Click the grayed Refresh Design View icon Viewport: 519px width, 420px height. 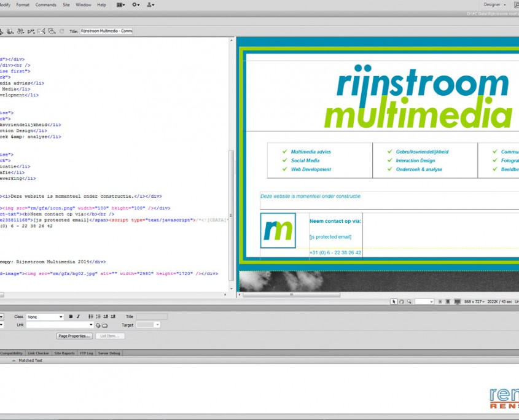pyautogui.click(x=61, y=31)
